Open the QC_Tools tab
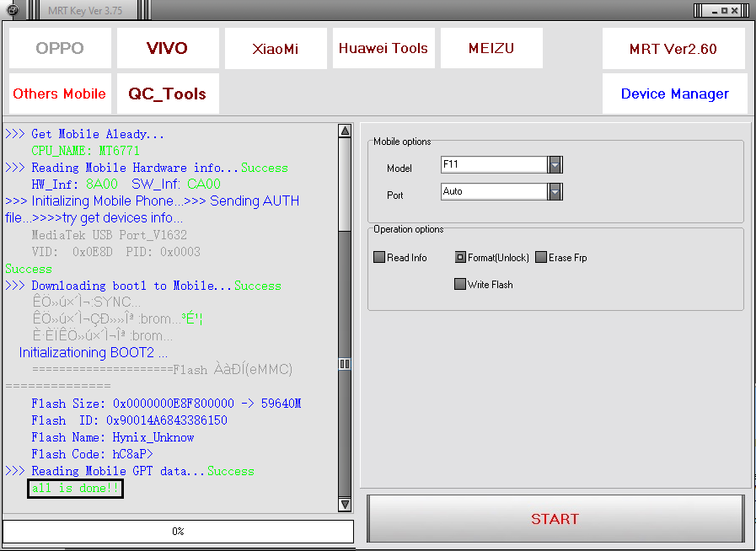The height and width of the screenshot is (551, 756). coord(168,94)
